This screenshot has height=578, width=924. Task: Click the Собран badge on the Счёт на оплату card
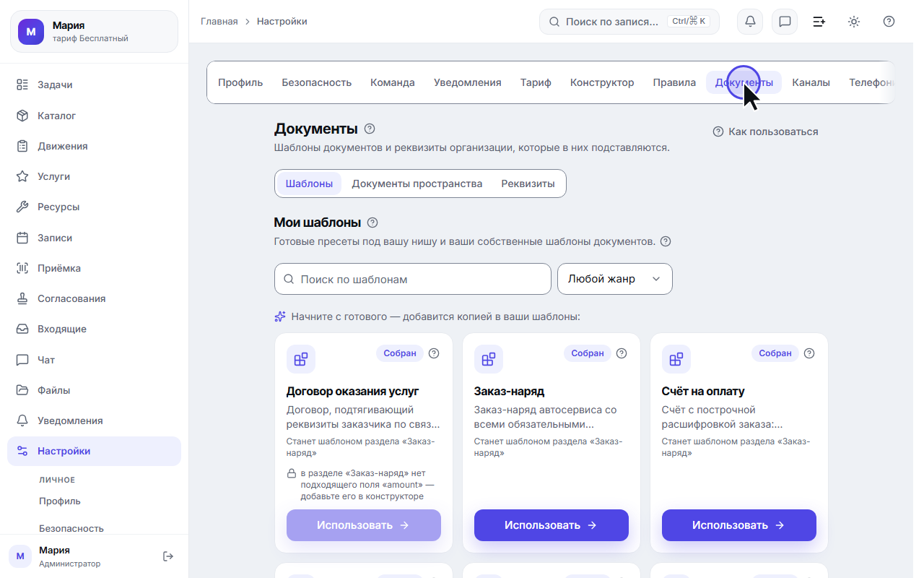[775, 353]
